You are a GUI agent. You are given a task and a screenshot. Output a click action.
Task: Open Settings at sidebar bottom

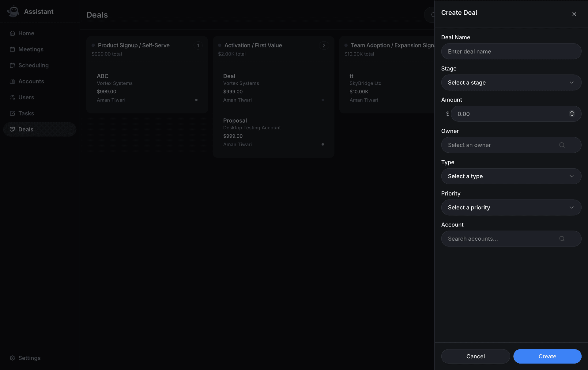[40, 358]
